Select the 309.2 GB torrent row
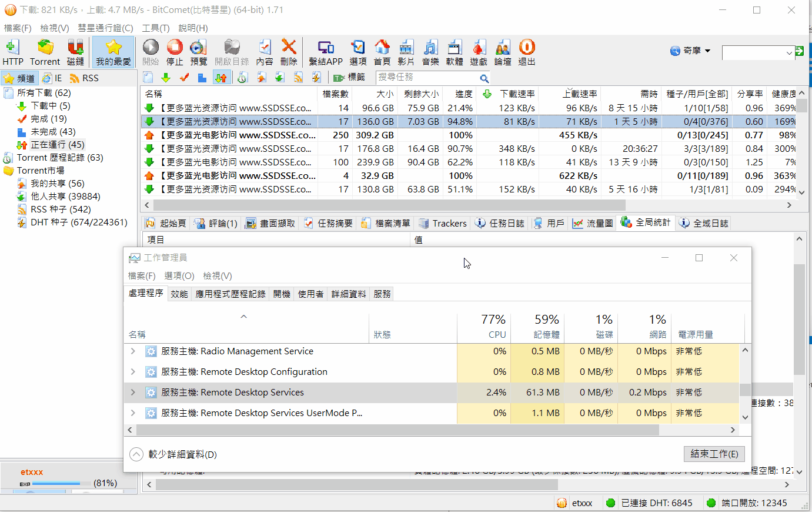The height and width of the screenshot is (512, 812). (x=468, y=135)
